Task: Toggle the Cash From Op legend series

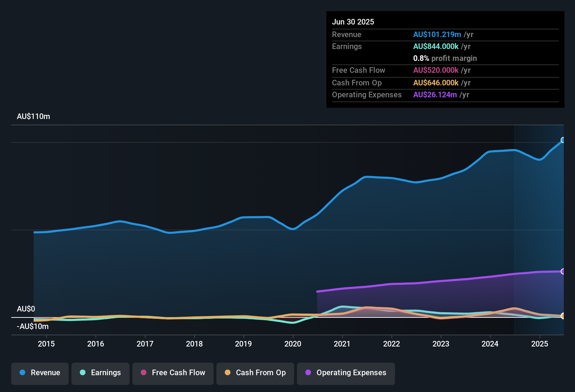Action: click(255, 373)
